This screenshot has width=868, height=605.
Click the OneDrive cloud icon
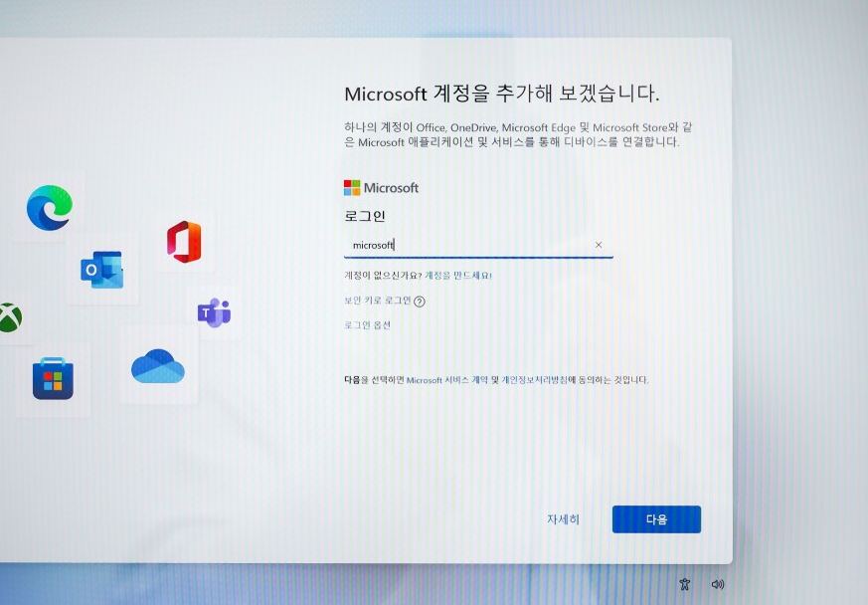158,366
